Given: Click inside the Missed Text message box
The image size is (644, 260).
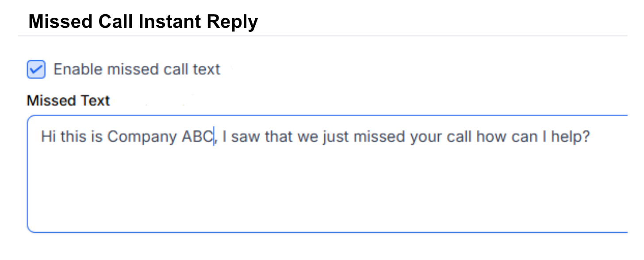Looking at the screenshot, I should (327, 174).
